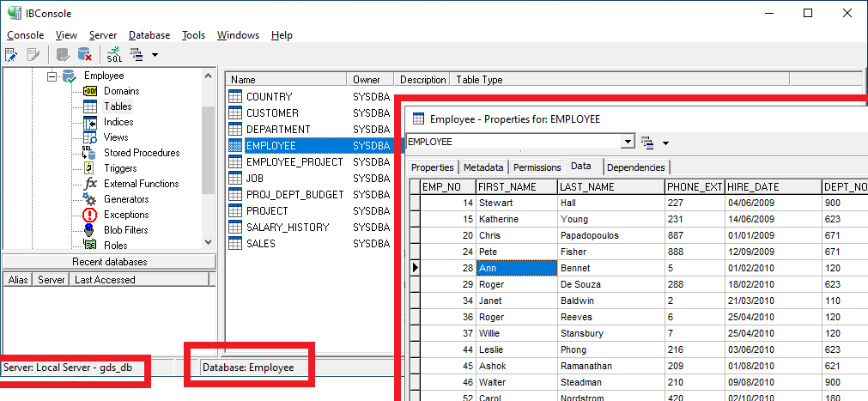
Task: Click the JOB table icon in list
Action: [235, 179]
